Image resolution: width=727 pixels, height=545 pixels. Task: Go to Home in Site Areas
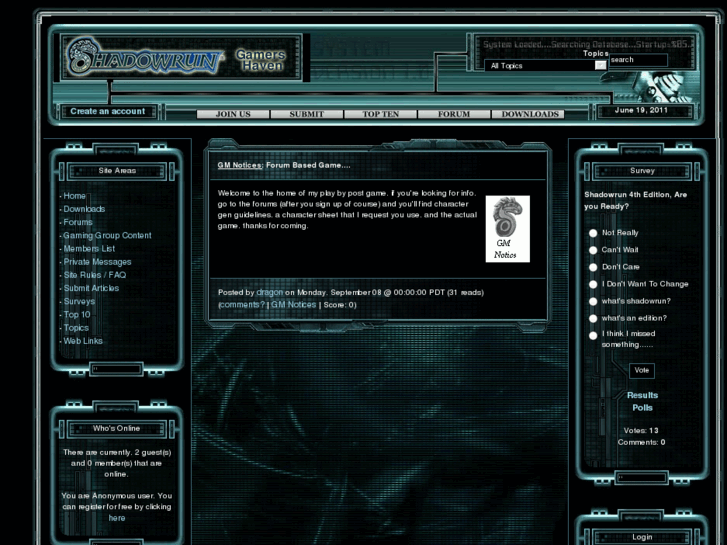(74, 196)
